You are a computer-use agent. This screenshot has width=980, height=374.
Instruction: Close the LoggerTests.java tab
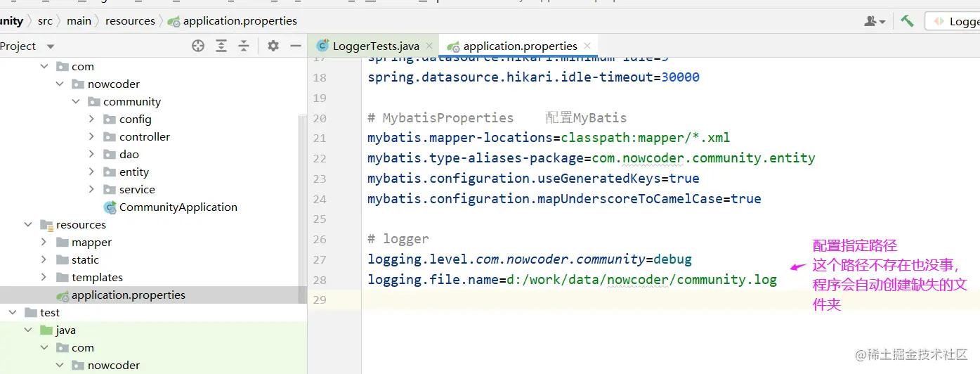(x=429, y=46)
